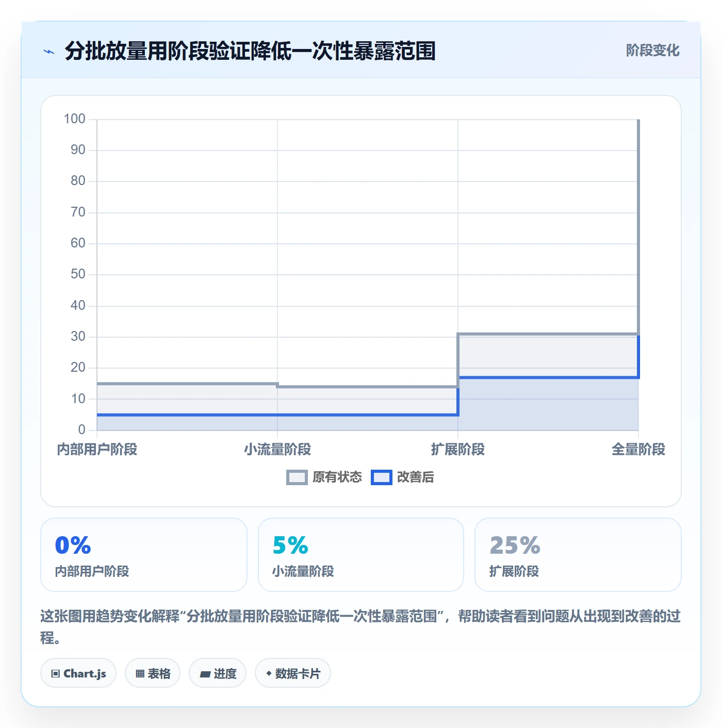Screen dimensions: 722x728
Task: Open the 0% 内部用户阶段 data card
Action: [x=144, y=555]
